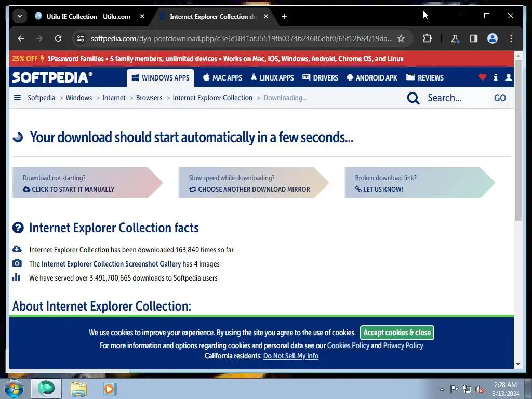This screenshot has width=532, height=399.
Task: Click the red heart favorites icon
Action: point(483,77)
